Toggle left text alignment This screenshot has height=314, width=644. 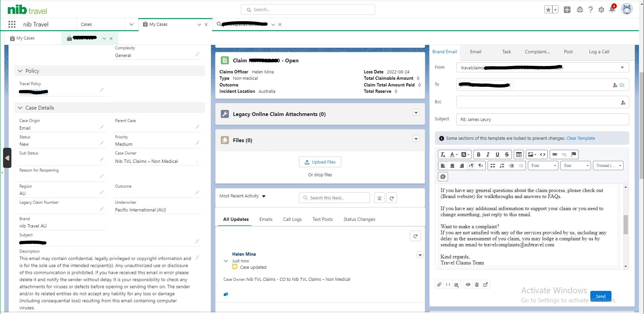pos(443,166)
